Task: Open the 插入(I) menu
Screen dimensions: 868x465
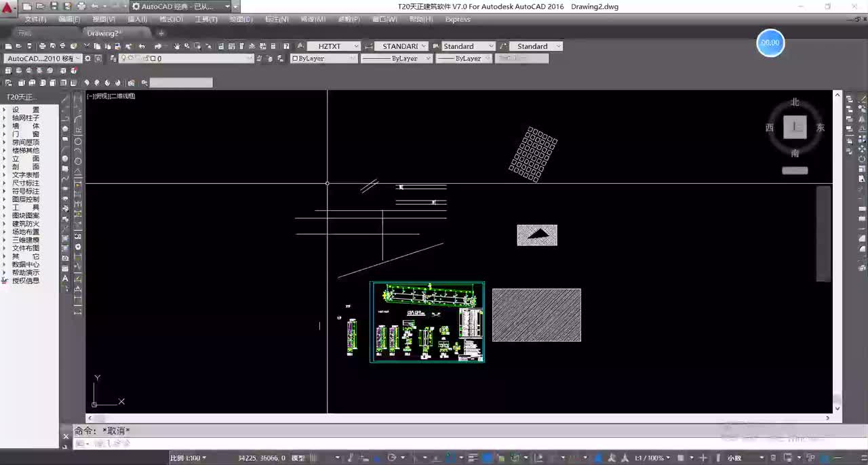Action: pos(138,19)
